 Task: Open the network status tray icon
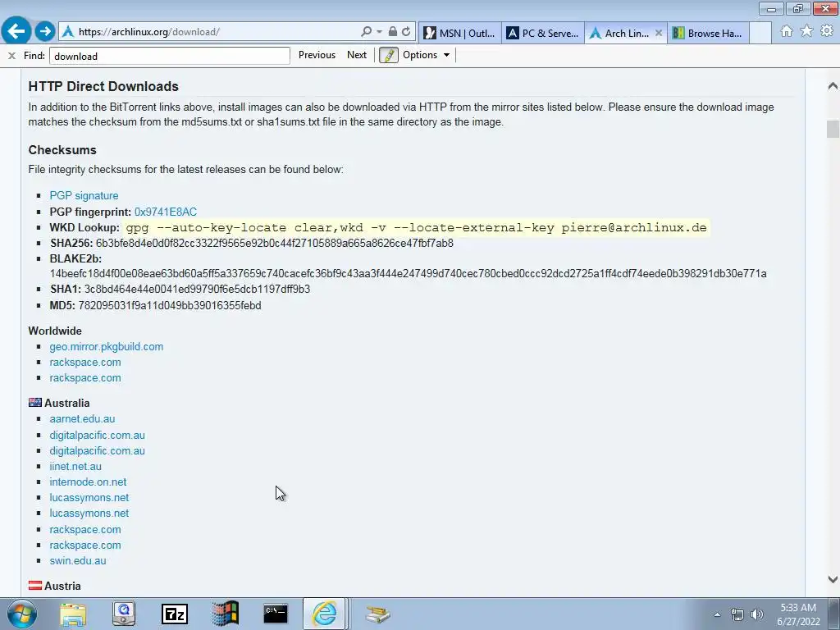pyautogui.click(x=737, y=614)
